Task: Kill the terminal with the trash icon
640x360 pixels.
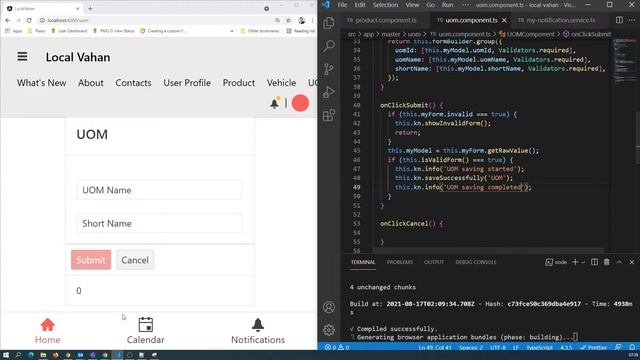Action: (607, 262)
